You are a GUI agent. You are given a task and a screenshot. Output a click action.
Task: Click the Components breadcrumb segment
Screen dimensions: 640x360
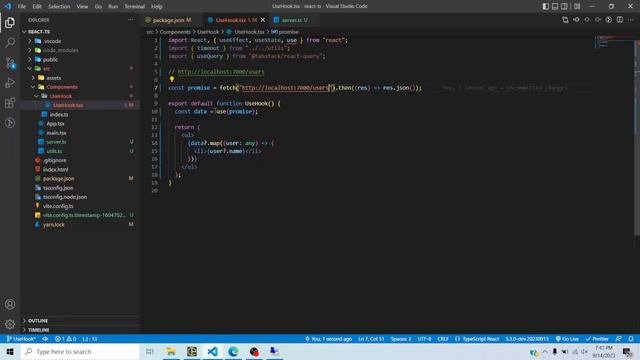click(175, 32)
